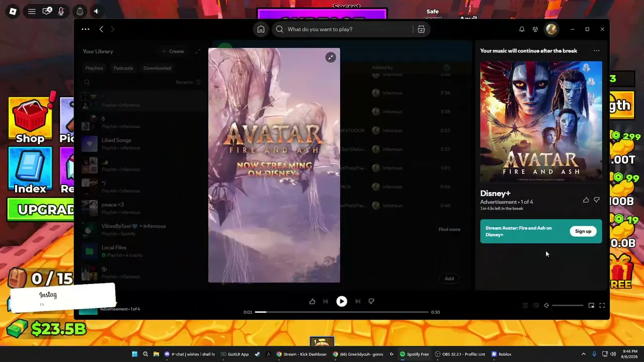Screen dimensions: 644x362
Task: Open the Spotify miniplayer
Action: (591, 305)
